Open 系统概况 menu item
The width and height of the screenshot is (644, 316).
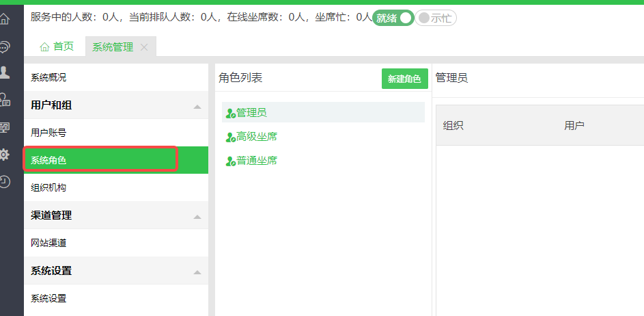tap(116, 77)
